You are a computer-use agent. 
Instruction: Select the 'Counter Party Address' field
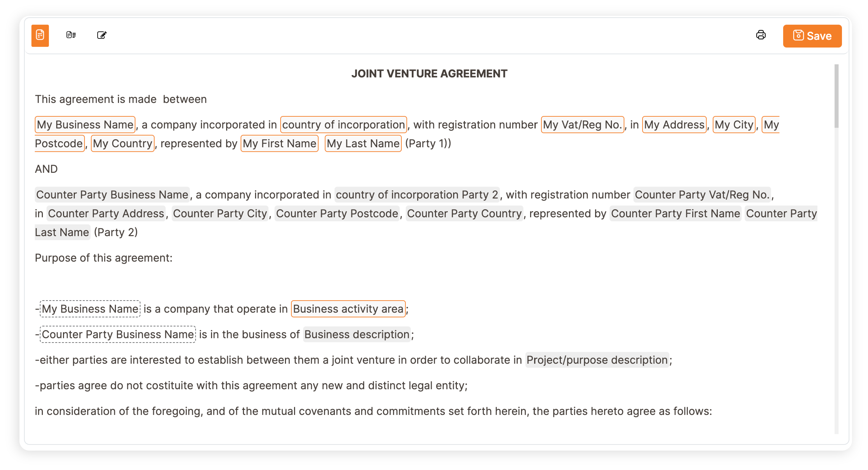(x=106, y=213)
